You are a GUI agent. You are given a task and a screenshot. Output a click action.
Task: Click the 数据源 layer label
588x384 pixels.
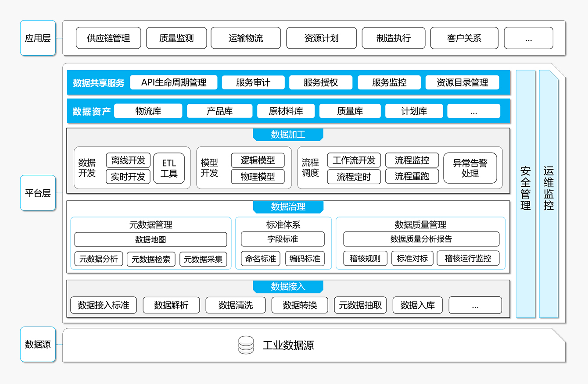coord(38,345)
